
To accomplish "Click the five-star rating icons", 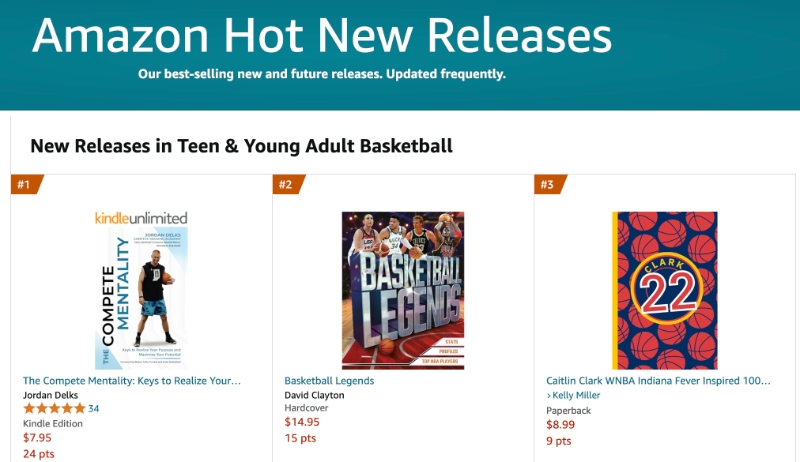I will [55, 408].
